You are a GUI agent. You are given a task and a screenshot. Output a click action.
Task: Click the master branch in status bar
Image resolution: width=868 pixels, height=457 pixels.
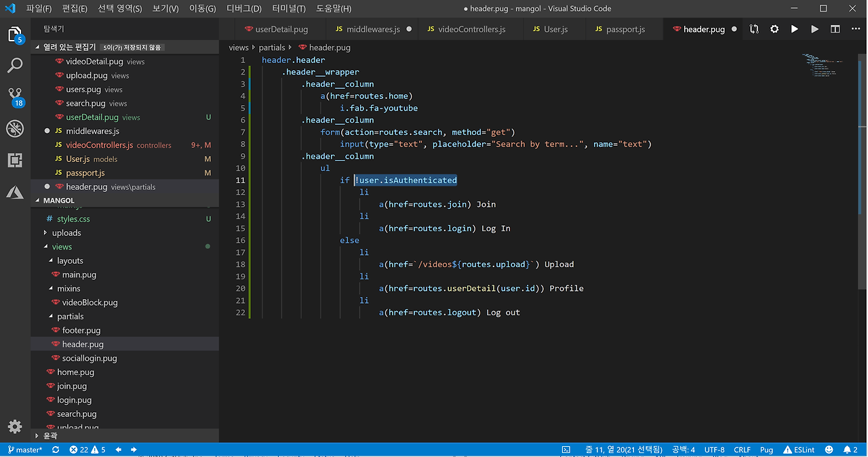pos(24,450)
